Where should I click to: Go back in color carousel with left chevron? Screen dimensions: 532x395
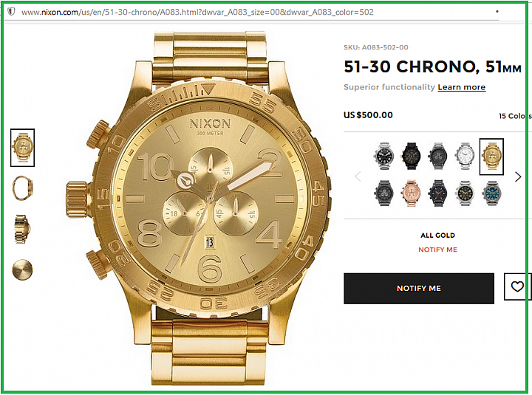click(x=358, y=176)
